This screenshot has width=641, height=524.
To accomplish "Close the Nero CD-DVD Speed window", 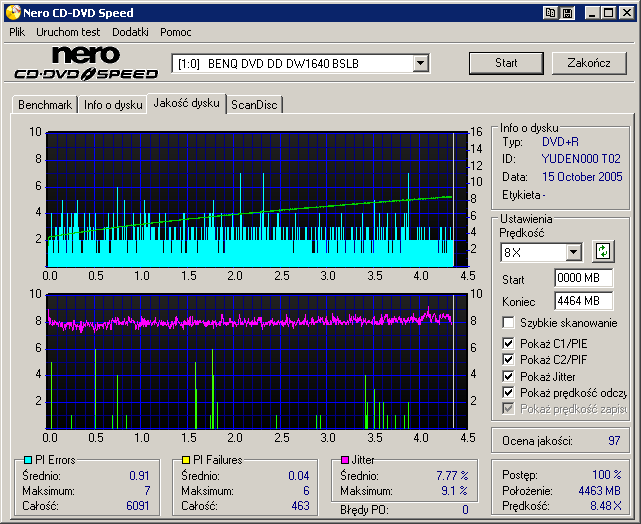I will 627,13.
